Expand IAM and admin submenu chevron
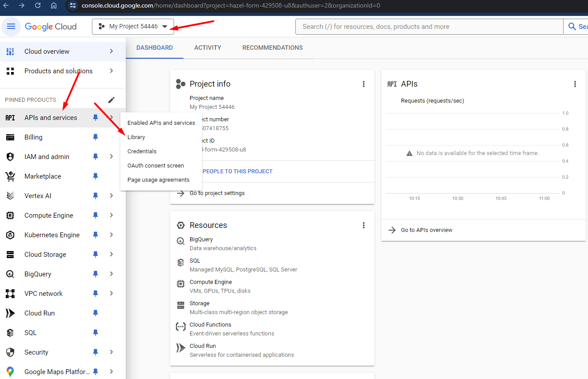 [111, 157]
